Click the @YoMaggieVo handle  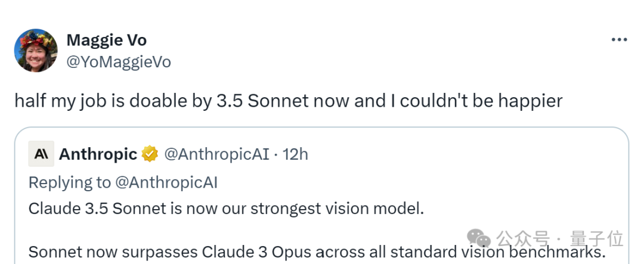(x=118, y=61)
